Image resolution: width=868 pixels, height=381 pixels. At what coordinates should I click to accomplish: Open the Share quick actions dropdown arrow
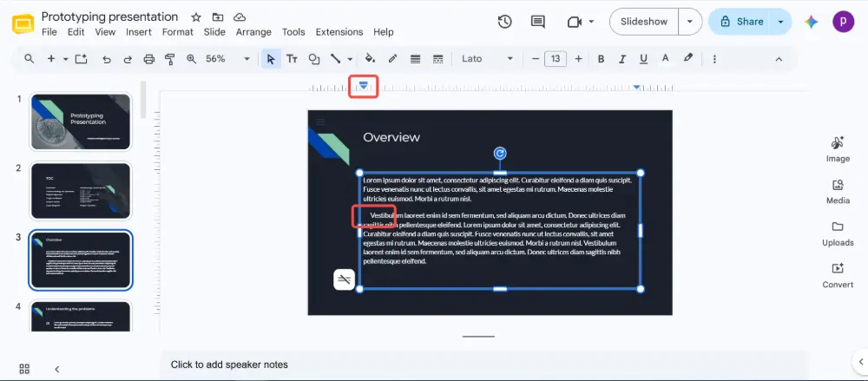[x=781, y=22]
